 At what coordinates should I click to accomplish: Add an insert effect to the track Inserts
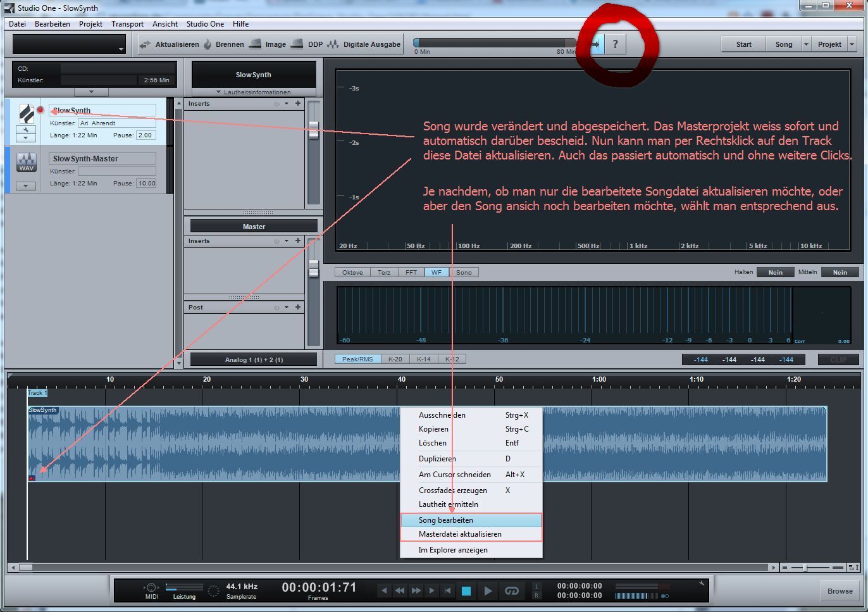[x=298, y=103]
